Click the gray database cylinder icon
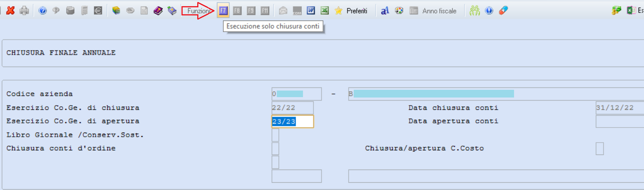Screen dimensions: 644x190 point(70,11)
